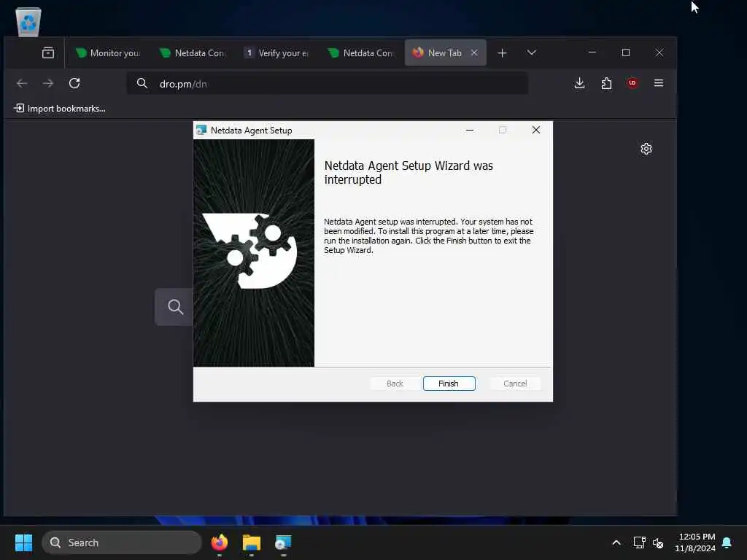The width and height of the screenshot is (747, 560).
Task: Minimize the Netdata Agent Setup window
Action: (470, 130)
